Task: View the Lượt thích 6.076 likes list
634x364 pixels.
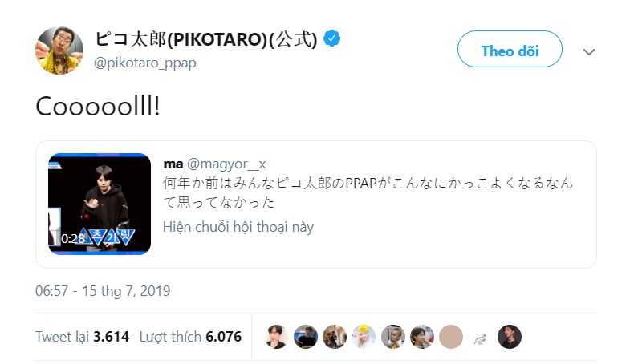Action: click(190, 337)
